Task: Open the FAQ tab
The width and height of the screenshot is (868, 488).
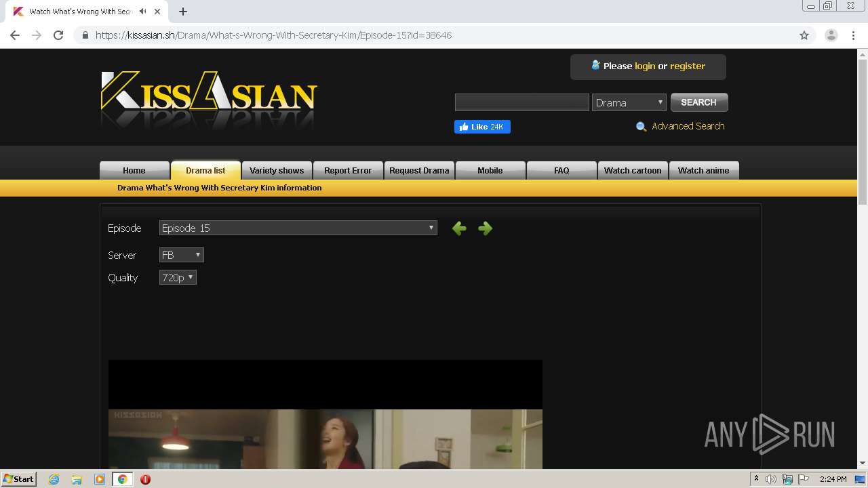Action: pyautogui.click(x=561, y=170)
